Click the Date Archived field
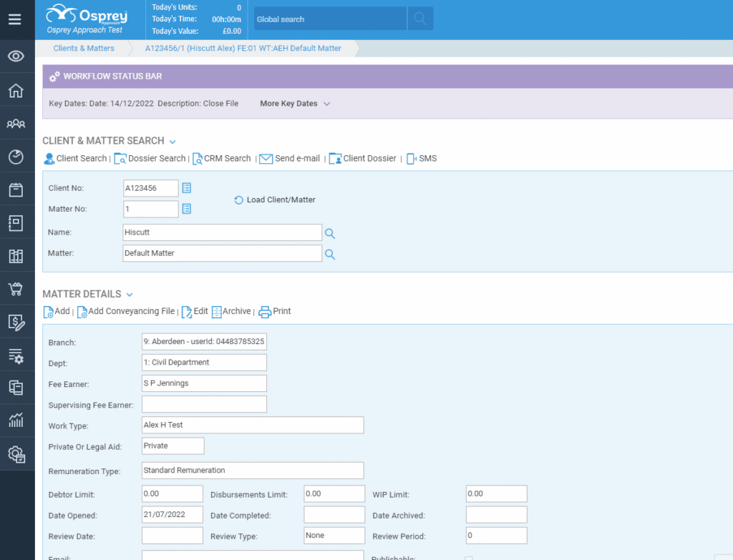 click(x=497, y=515)
